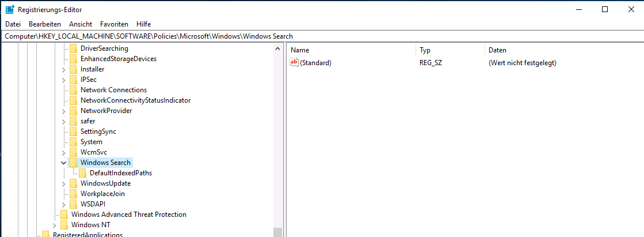Click the (Standard) string value icon
This screenshot has width=644, height=237.
294,62
